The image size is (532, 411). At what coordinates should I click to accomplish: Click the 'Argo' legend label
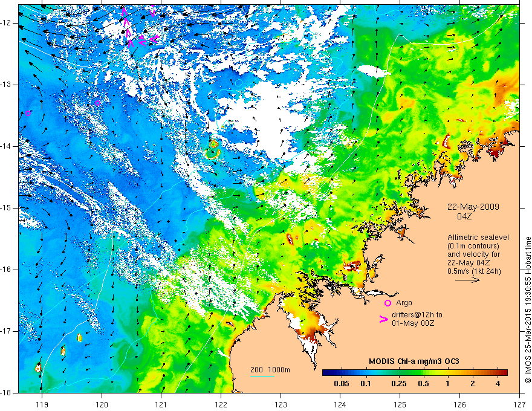point(404,303)
